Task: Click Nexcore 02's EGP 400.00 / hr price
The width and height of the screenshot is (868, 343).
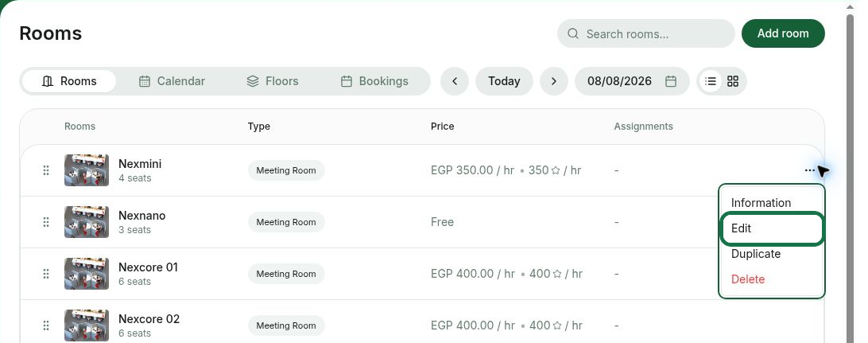Action: click(473, 325)
